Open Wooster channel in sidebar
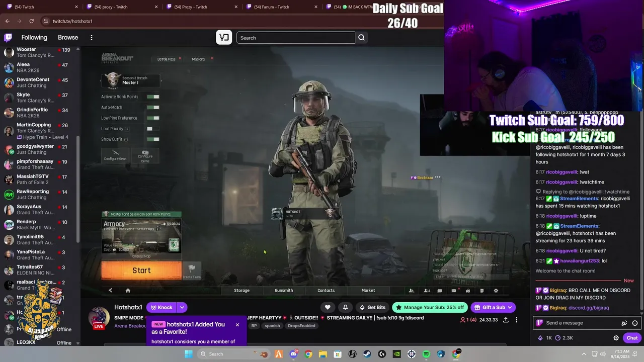 pos(40,52)
